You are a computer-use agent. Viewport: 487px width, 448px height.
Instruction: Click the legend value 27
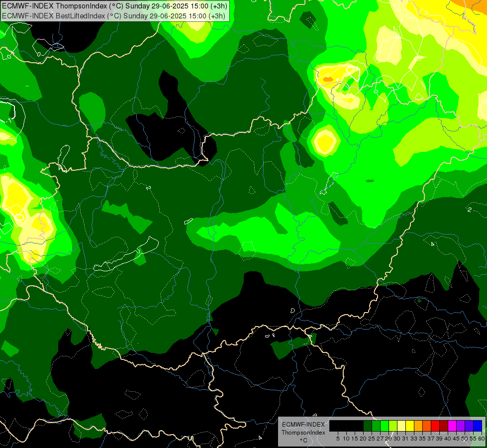click(x=380, y=439)
